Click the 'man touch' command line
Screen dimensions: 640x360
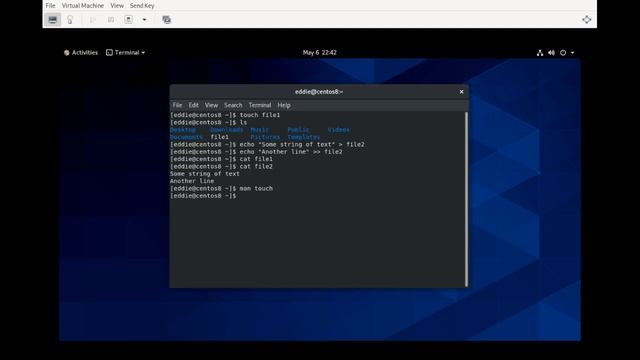pyautogui.click(x=221, y=189)
